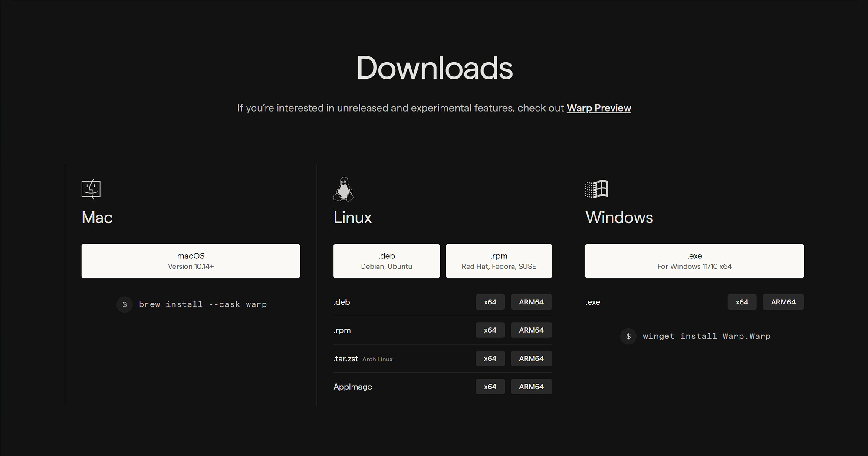The width and height of the screenshot is (868, 456).
Task: Choose ARM64 in the Linux .deb row
Action: click(531, 302)
